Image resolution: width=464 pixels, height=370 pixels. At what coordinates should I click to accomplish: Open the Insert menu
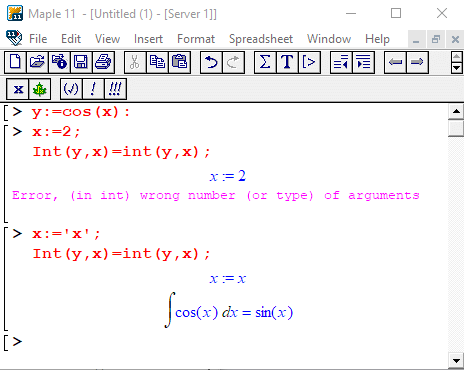point(148,39)
